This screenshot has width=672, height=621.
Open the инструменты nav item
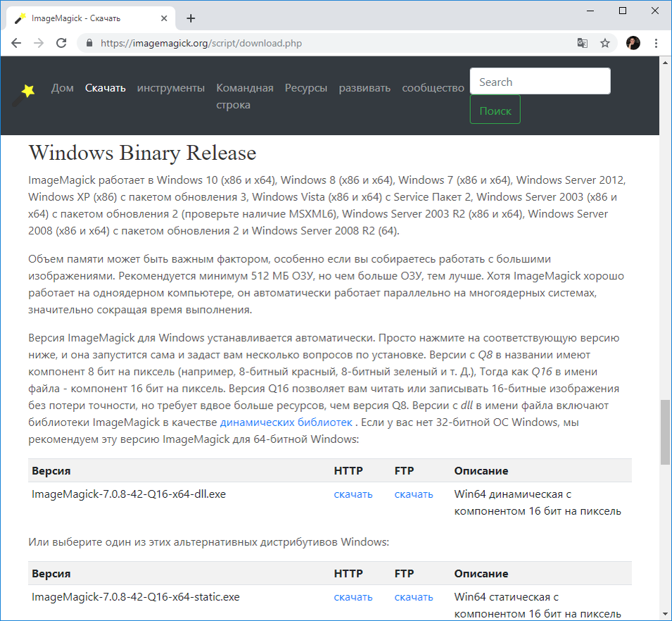pyautogui.click(x=171, y=88)
